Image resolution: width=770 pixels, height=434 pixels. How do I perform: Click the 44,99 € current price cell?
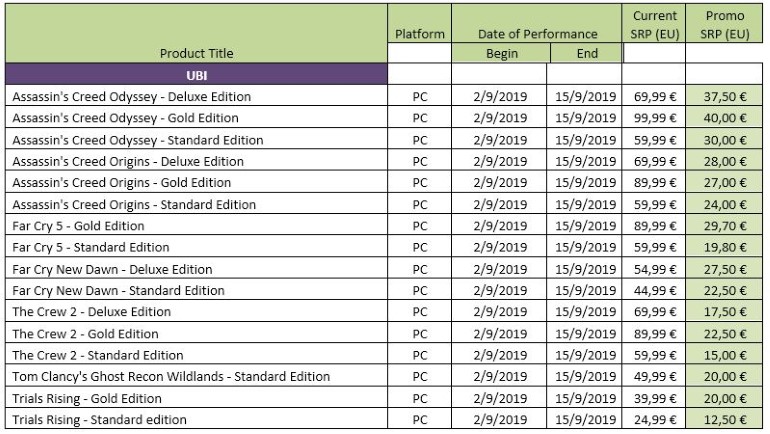pos(654,290)
